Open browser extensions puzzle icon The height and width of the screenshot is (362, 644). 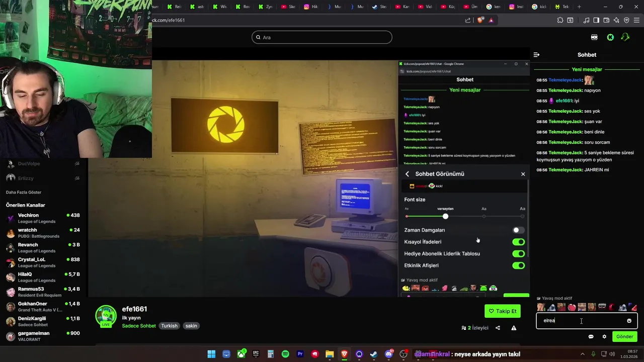[560, 20]
